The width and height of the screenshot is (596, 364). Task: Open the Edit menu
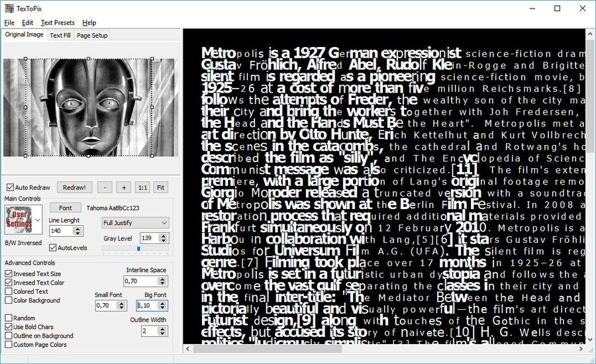(27, 23)
